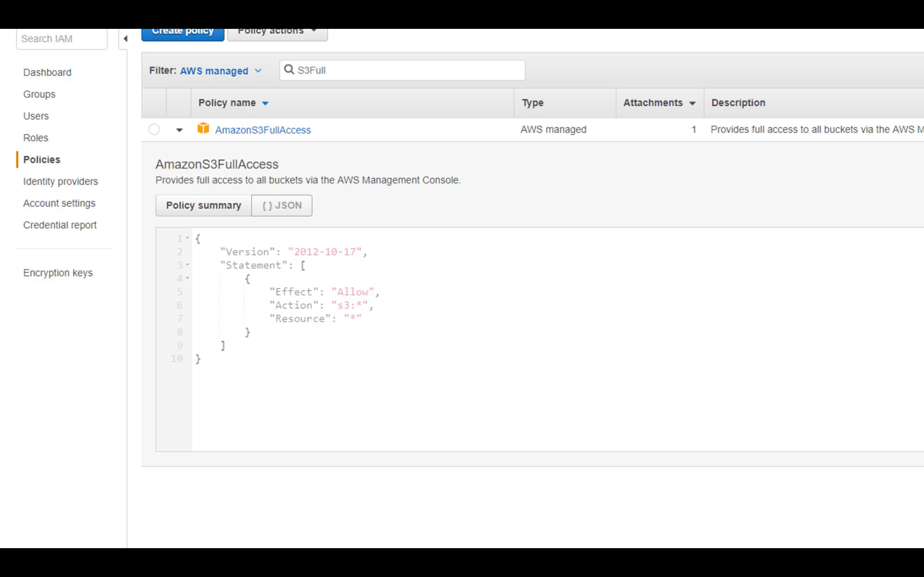The height and width of the screenshot is (577, 924).
Task: Switch to the Policy summary tab
Action: 203,205
